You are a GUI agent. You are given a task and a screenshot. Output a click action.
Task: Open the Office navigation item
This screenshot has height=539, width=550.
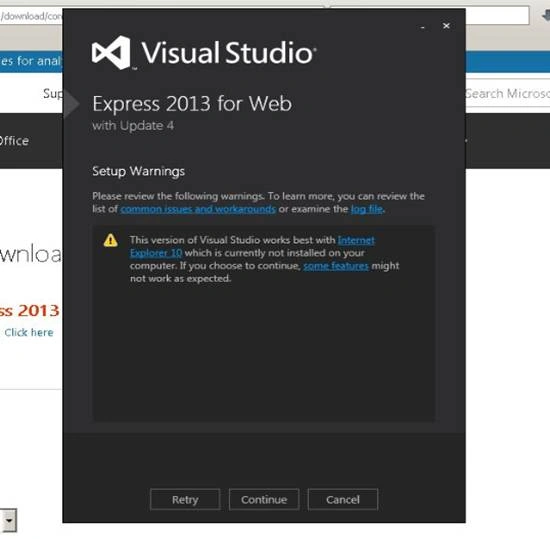[x=14, y=141]
